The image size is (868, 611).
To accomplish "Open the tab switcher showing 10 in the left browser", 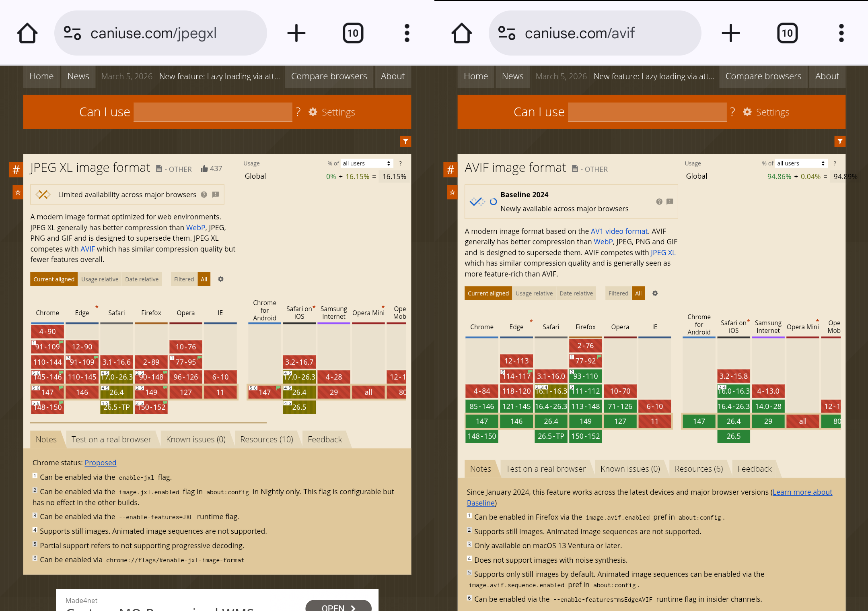I will [353, 33].
